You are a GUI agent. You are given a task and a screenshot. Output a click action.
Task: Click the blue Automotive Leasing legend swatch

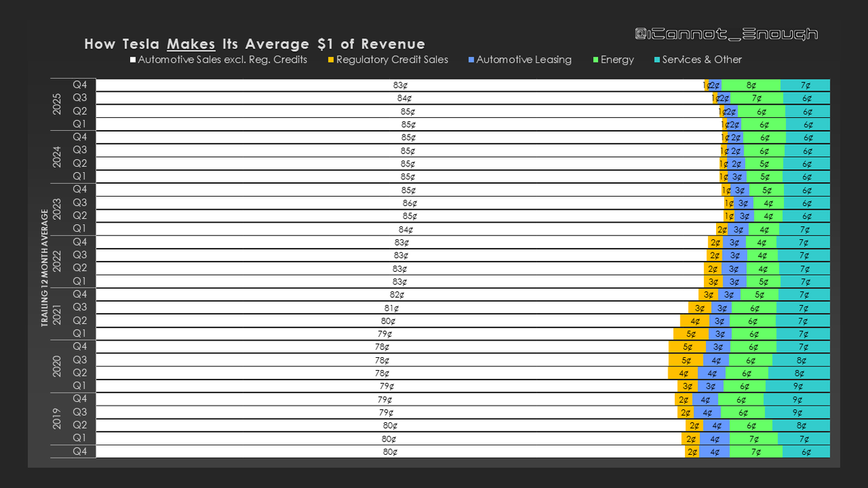(471, 60)
